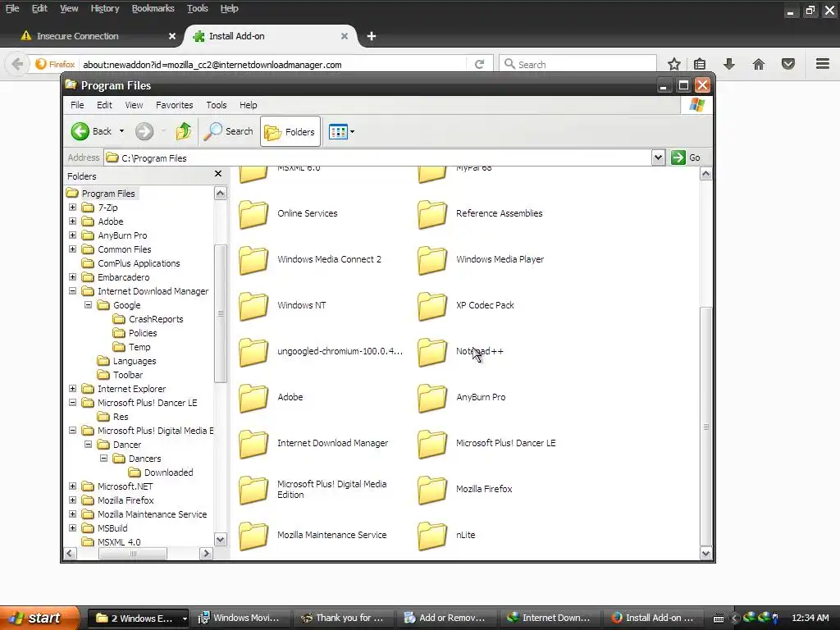Open Windows Movie Maker taskbar button
The height and width of the screenshot is (630, 840).
240,618
